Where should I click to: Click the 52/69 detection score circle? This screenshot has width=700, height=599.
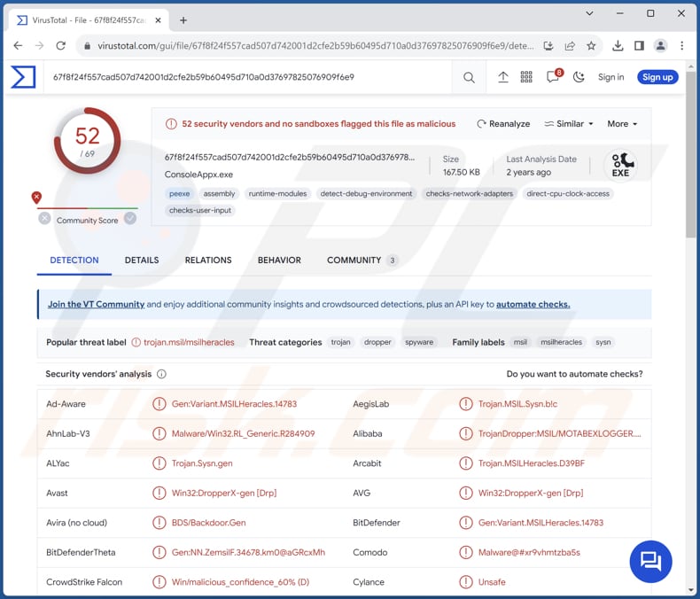88,141
